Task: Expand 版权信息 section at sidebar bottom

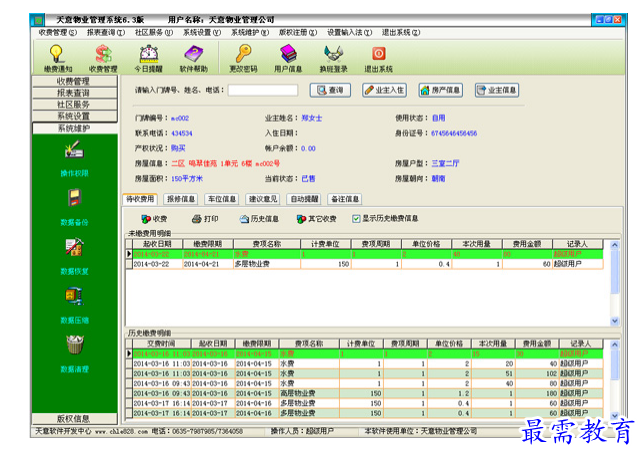Action: click(75, 419)
